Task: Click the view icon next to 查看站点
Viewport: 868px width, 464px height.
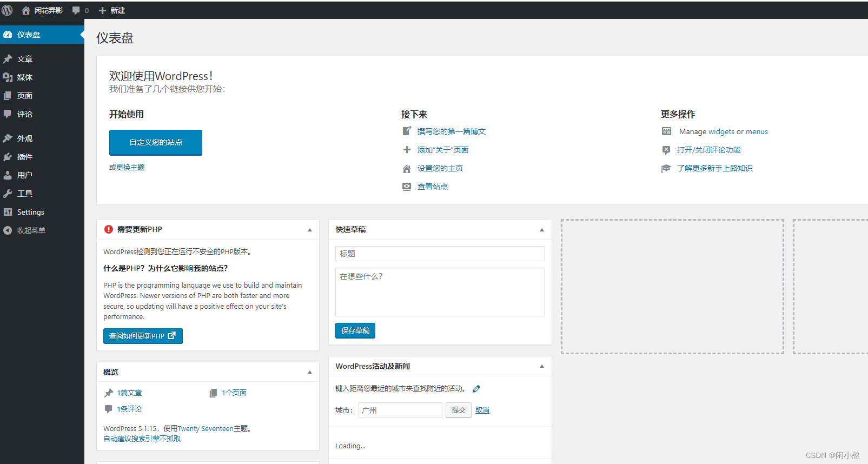Action: 407,187
